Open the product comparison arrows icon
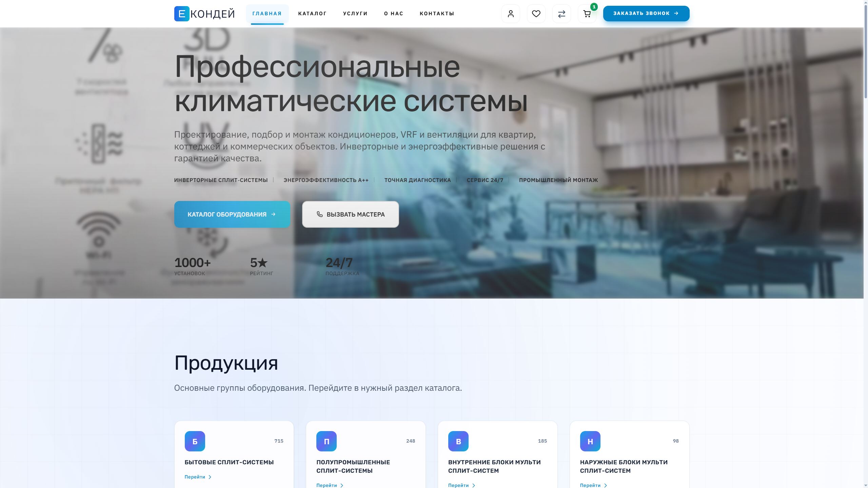 [561, 14]
